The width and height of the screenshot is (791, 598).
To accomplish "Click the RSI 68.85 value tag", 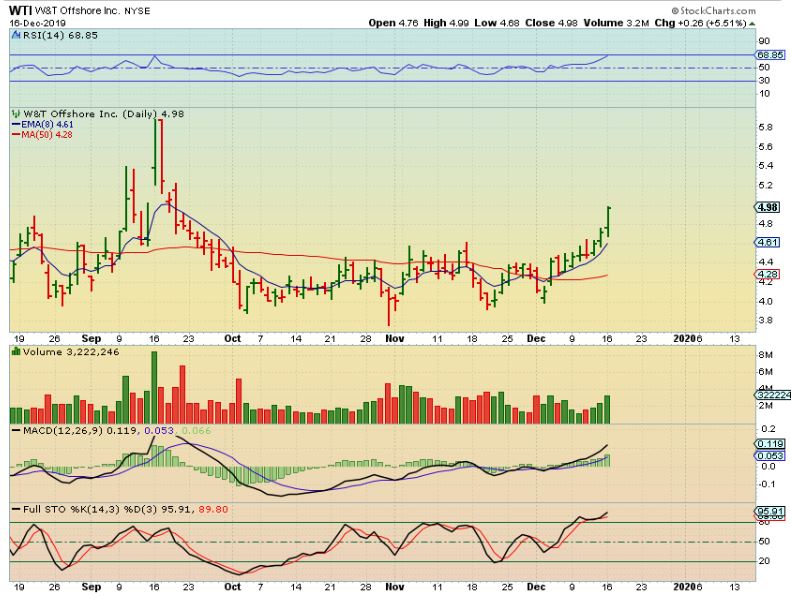I will point(770,55).
